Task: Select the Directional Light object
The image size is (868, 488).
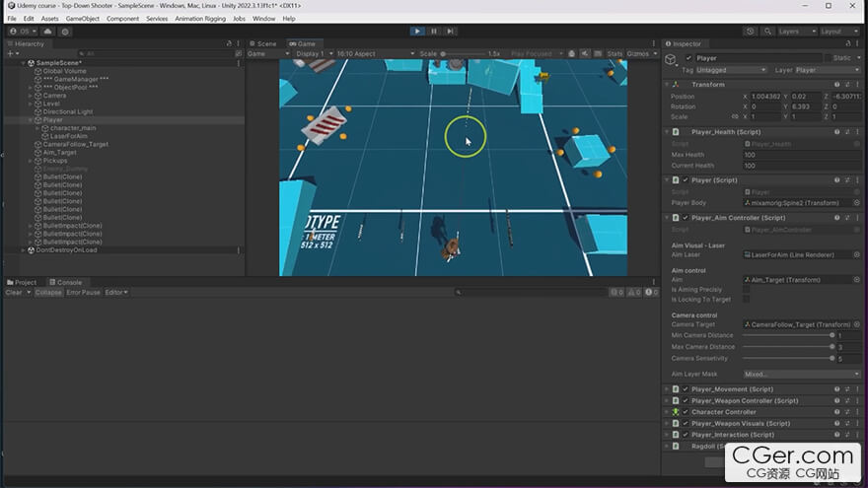Action: tap(67, 111)
